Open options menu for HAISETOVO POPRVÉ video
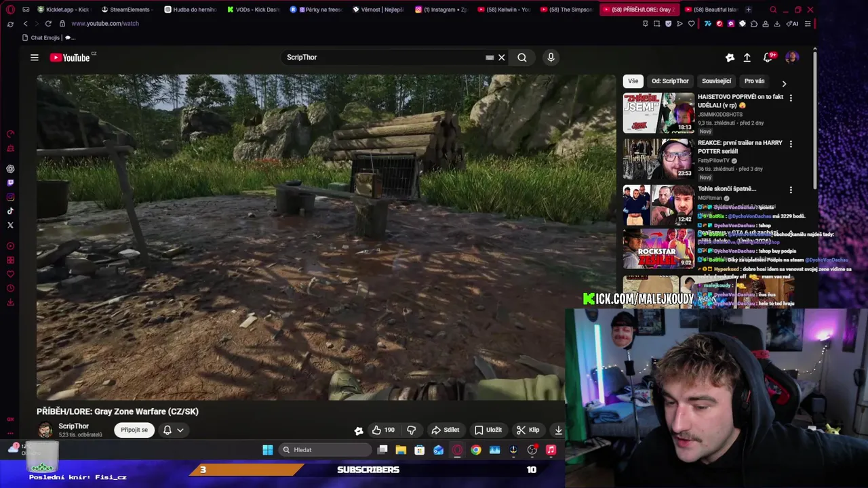The image size is (868, 488). 791,98
